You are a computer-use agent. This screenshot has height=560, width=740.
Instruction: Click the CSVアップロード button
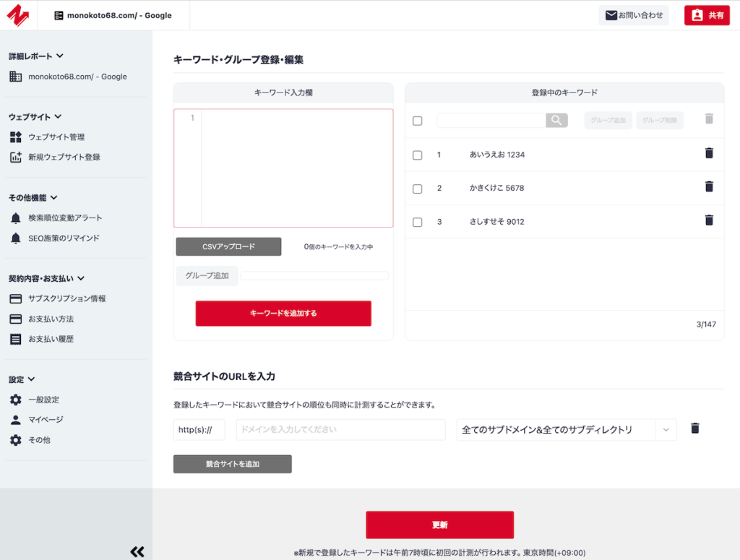coord(228,246)
